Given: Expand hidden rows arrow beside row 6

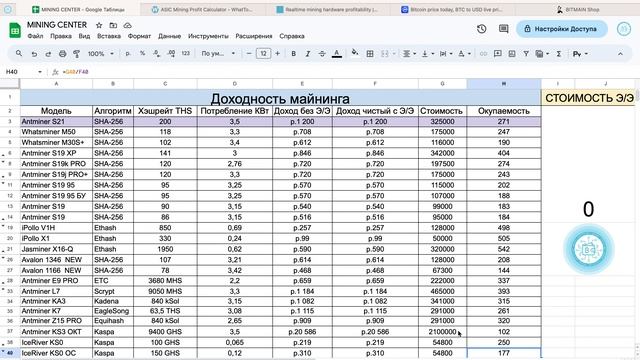Looking at the screenshot, I should click(3, 155).
